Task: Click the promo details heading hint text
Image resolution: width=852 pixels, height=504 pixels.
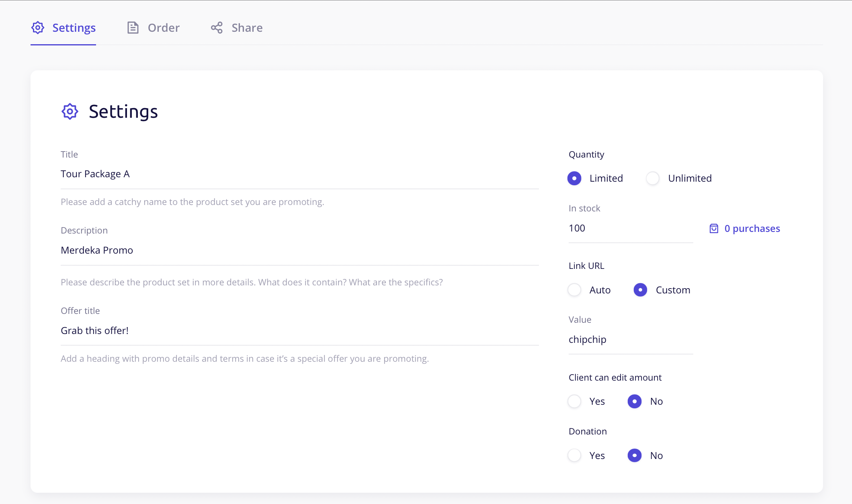Action: click(245, 359)
